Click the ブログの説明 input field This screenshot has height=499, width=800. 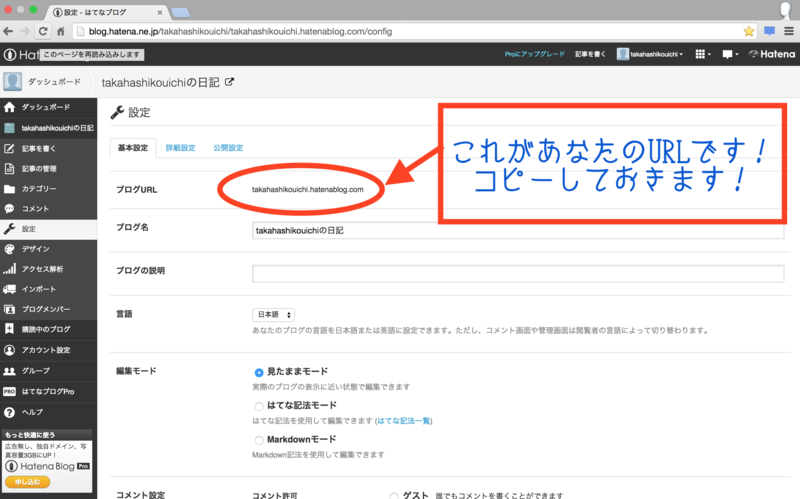518,274
